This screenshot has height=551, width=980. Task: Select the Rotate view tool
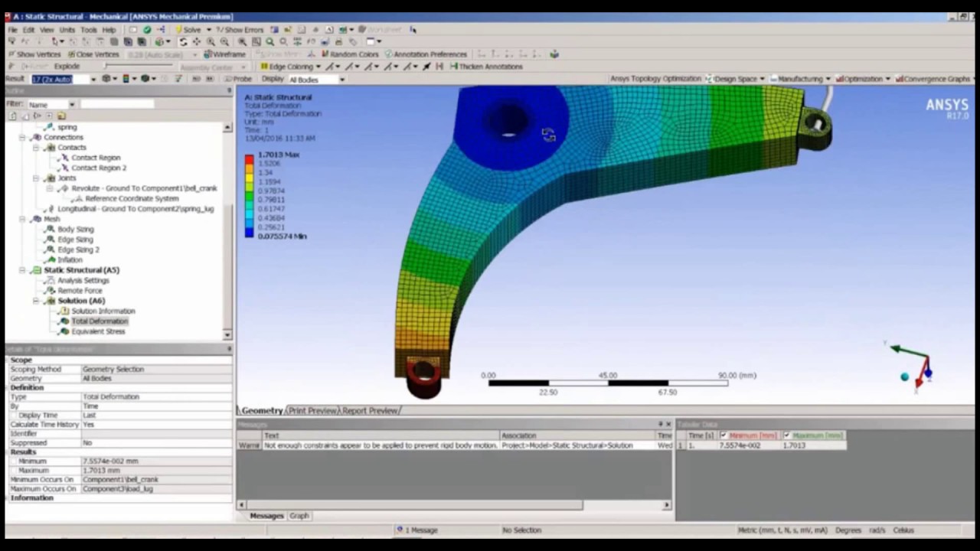pos(182,42)
